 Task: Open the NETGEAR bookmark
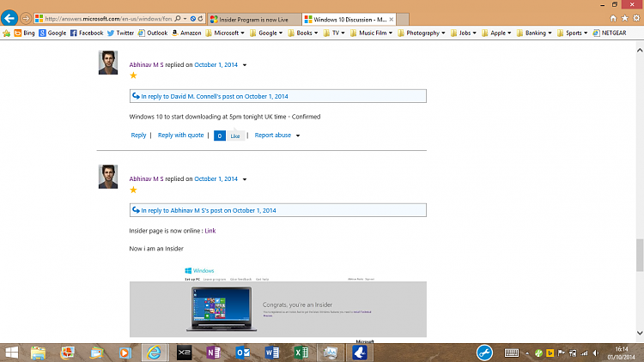[610, 33]
